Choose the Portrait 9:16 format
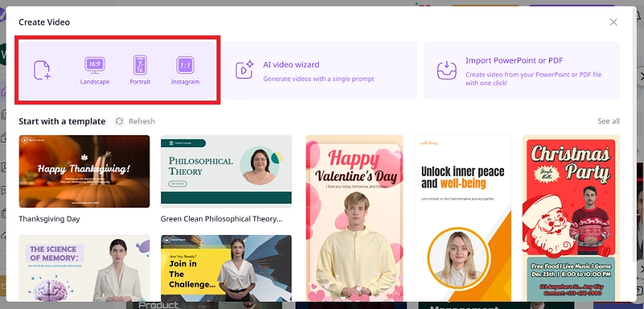The image size is (644, 309). click(x=140, y=71)
